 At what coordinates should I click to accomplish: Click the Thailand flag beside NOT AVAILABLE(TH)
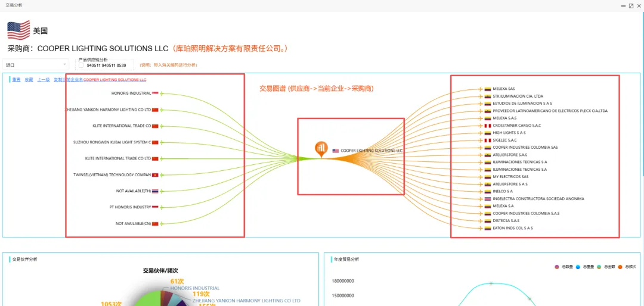pyautogui.click(x=155, y=191)
